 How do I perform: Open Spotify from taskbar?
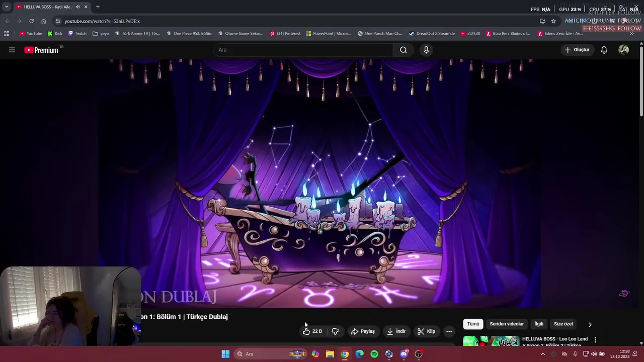(374, 354)
